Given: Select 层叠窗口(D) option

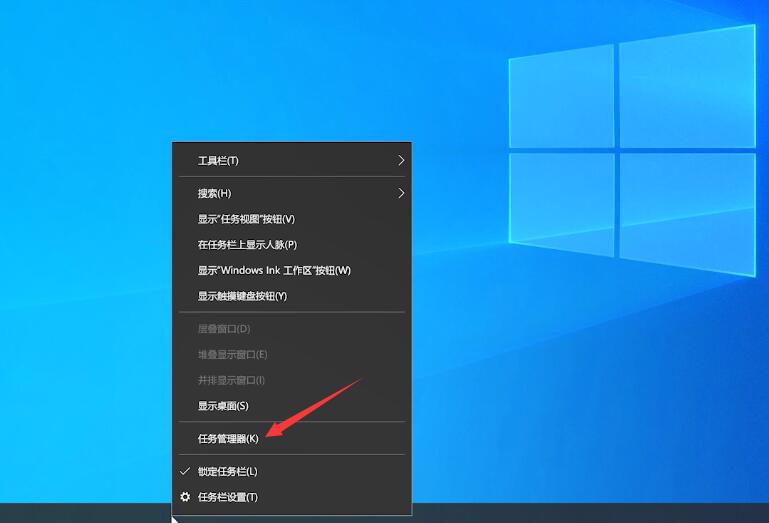Looking at the screenshot, I should [x=292, y=329].
